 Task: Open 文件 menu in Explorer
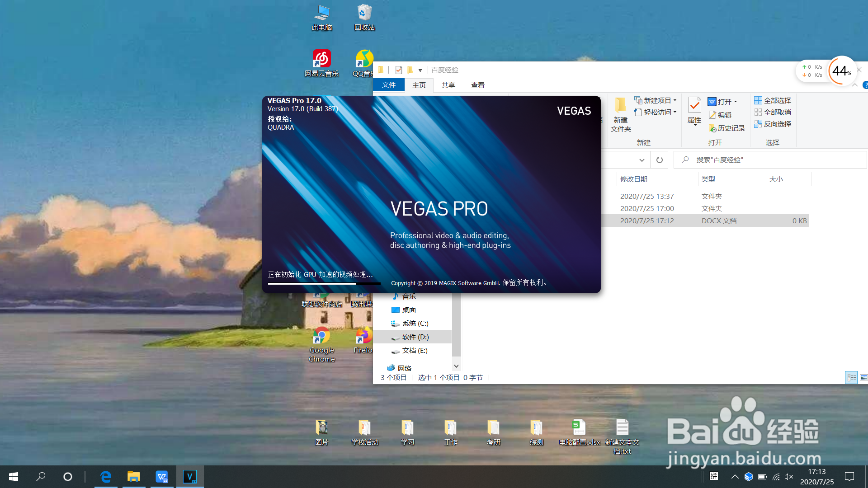click(x=388, y=85)
